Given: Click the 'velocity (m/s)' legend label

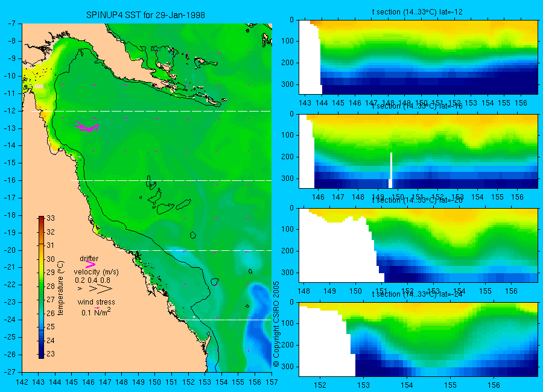Looking at the screenshot, I should [97, 272].
